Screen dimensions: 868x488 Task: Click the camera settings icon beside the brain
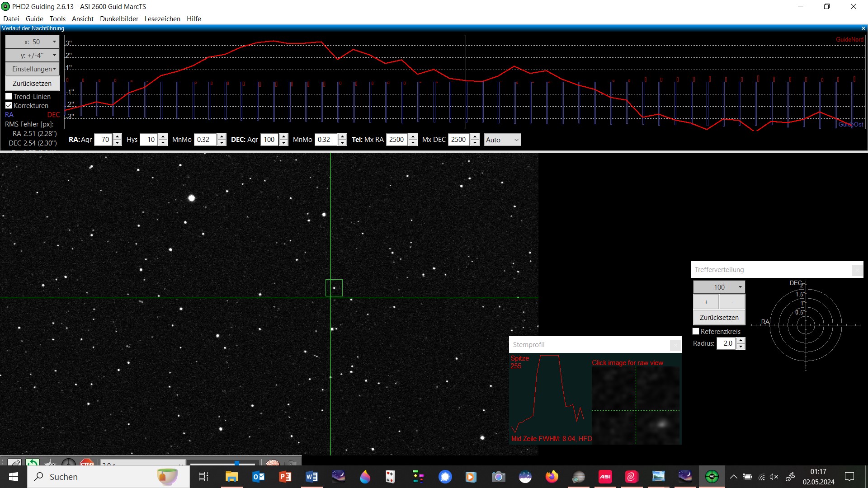tap(291, 463)
